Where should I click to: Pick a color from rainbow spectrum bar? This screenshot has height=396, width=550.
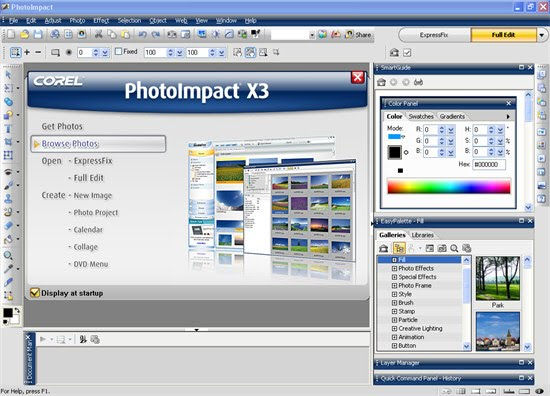coord(449,187)
